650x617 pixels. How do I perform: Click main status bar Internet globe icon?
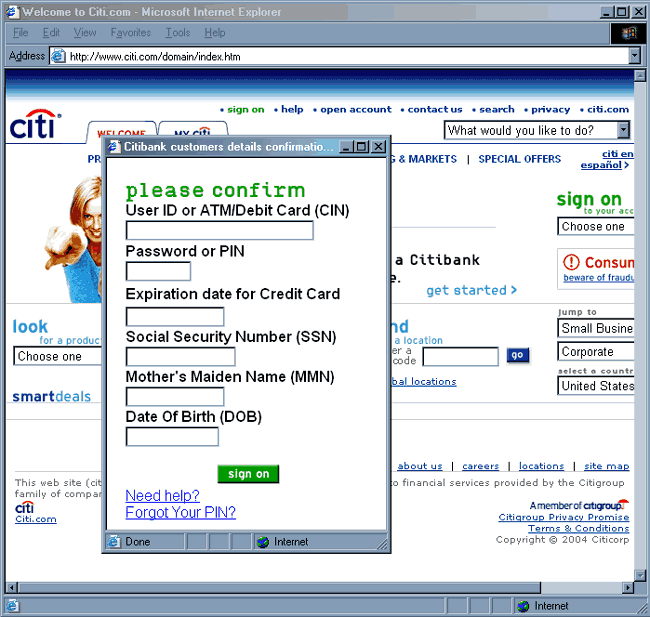pyautogui.click(x=524, y=606)
